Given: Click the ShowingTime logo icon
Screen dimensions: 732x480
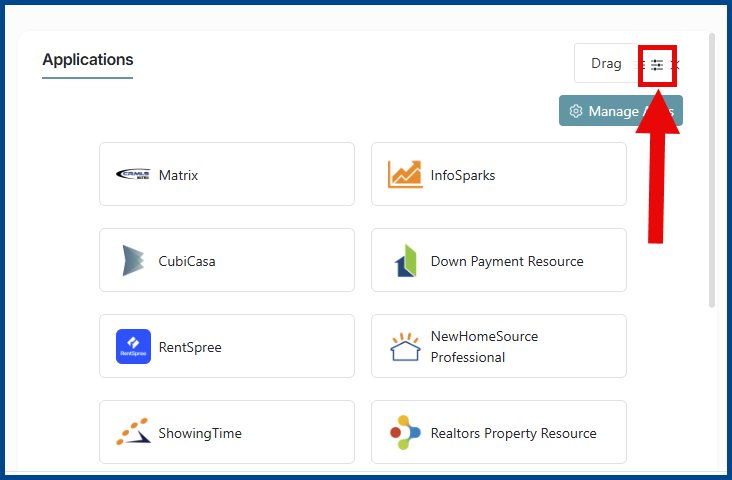Looking at the screenshot, I should point(134,431).
